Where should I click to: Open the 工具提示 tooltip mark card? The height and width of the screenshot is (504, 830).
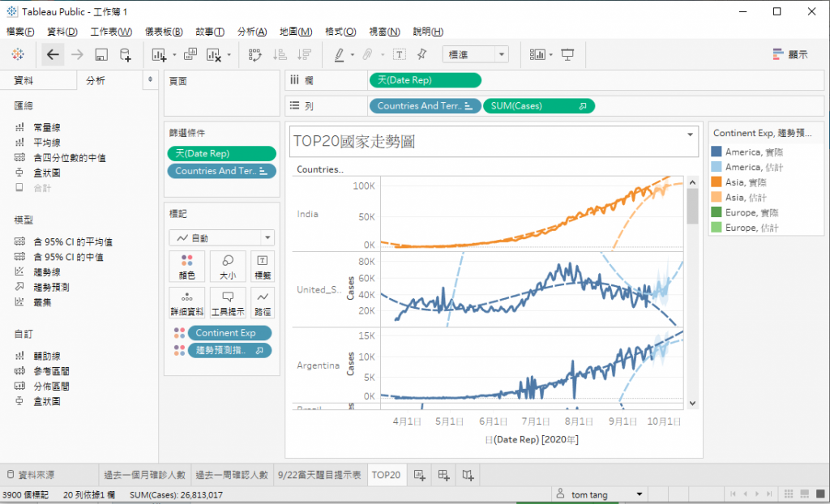[228, 303]
